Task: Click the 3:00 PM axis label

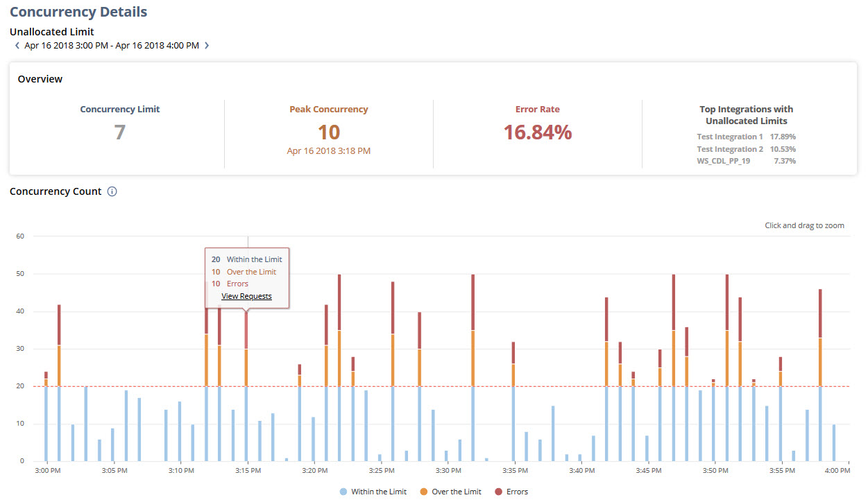Action: [x=47, y=471]
